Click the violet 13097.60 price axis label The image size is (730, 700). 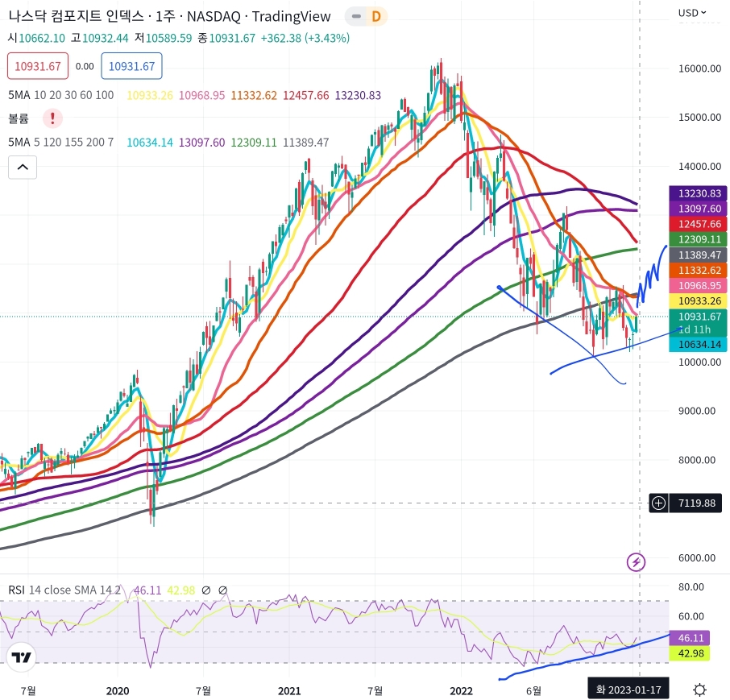click(699, 209)
